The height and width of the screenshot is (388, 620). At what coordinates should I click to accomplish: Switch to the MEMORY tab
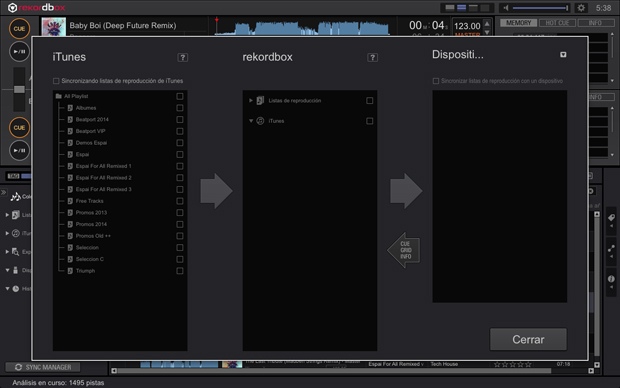pyautogui.click(x=518, y=23)
